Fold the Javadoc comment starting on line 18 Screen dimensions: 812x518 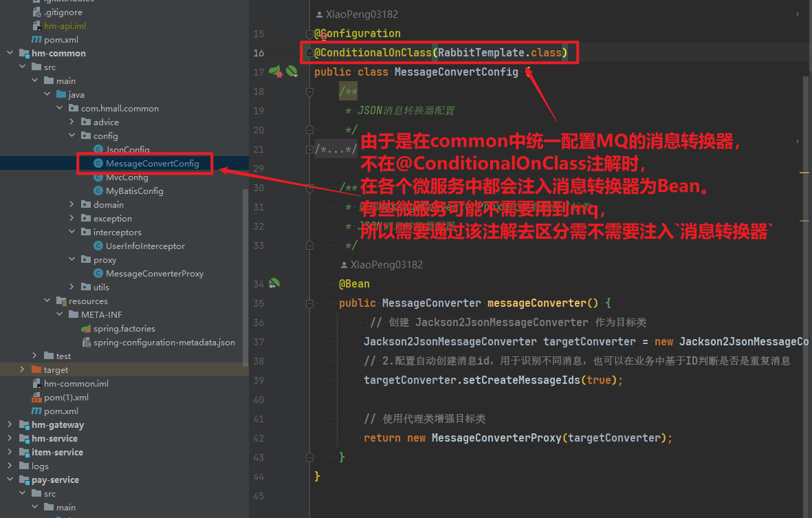(x=310, y=91)
